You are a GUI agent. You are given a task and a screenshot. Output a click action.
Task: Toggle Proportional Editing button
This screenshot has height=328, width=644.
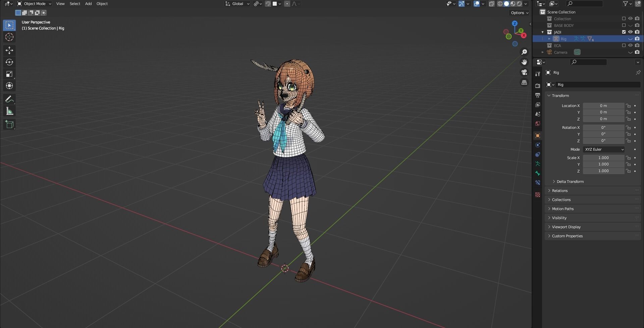click(287, 4)
